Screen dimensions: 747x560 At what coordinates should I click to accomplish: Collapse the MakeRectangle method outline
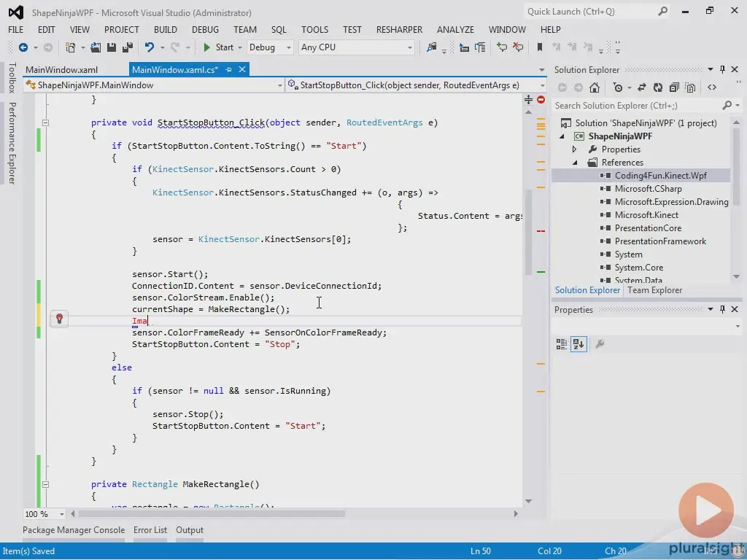(x=45, y=484)
